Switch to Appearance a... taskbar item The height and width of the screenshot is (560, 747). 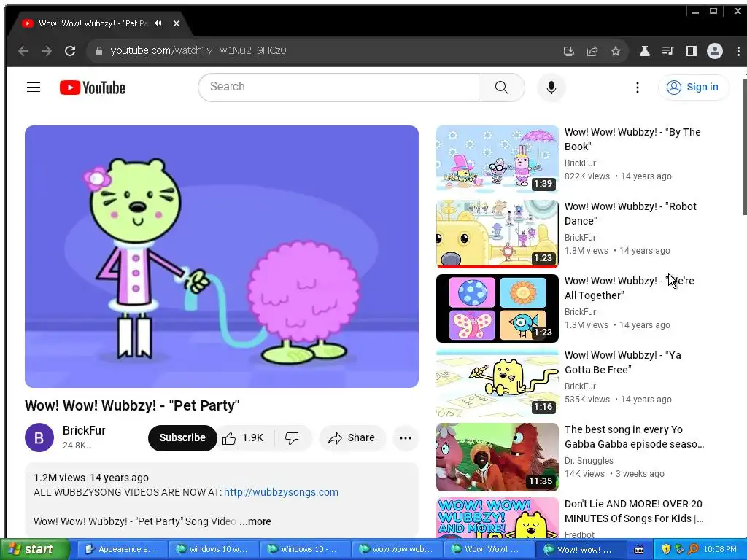[122, 549]
